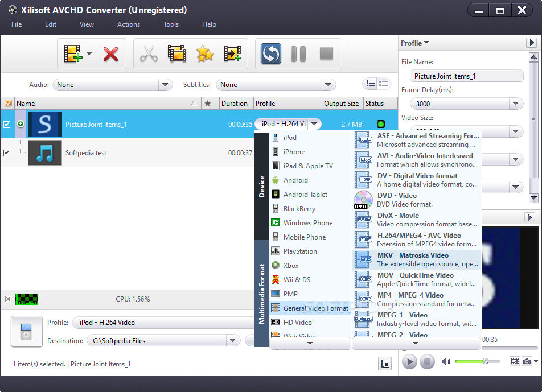Click the Pause conversion button
The height and width of the screenshot is (392, 542).
298,54
